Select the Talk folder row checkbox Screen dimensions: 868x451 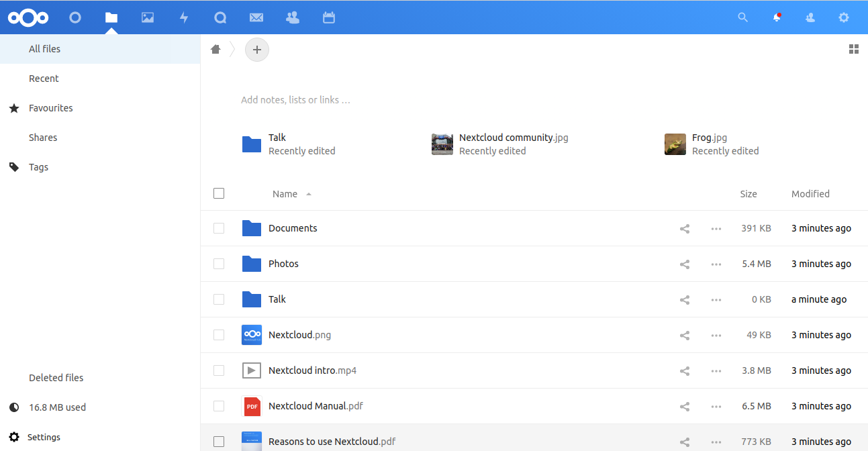[x=219, y=299]
